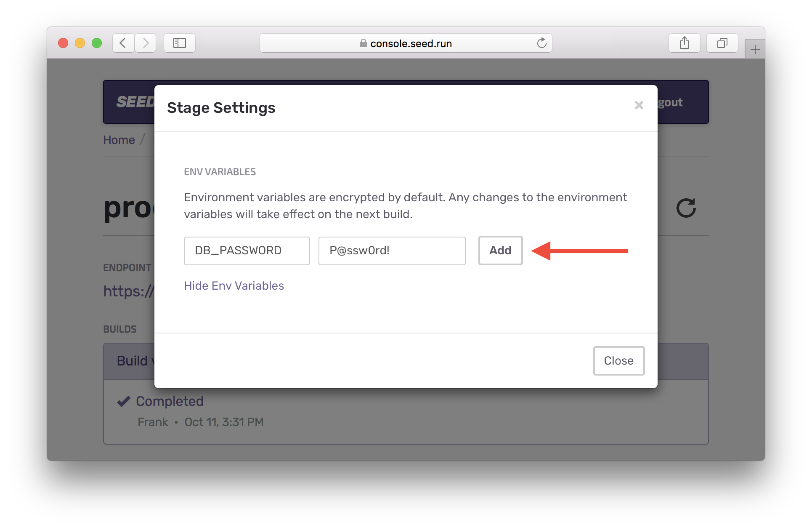812x528 pixels.
Task: Collapse section via Hide Env Variables
Action: pyautogui.click(x=234, y=286)
